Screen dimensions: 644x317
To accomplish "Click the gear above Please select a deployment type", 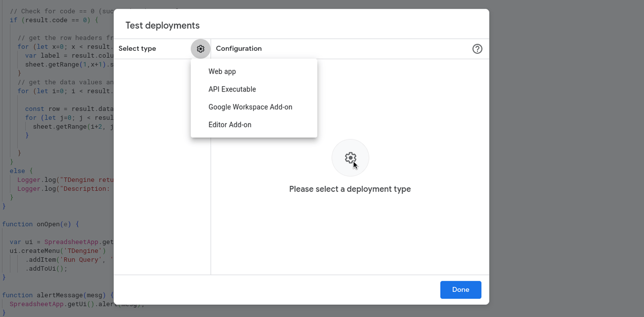I will [350, 158].
